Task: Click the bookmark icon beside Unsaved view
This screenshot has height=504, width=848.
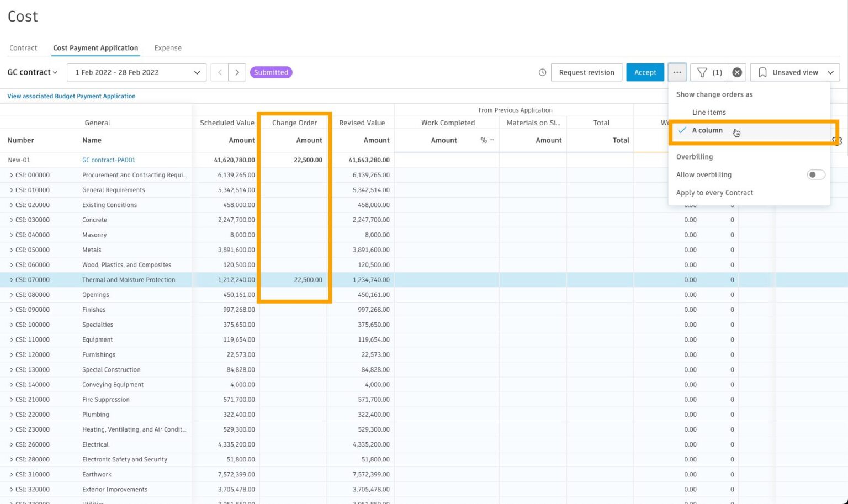Action: click(x=762, y=72)
